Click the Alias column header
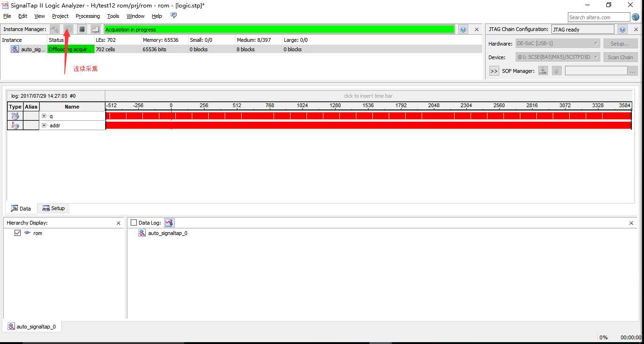644x344 pixels. tap(31, 107)
